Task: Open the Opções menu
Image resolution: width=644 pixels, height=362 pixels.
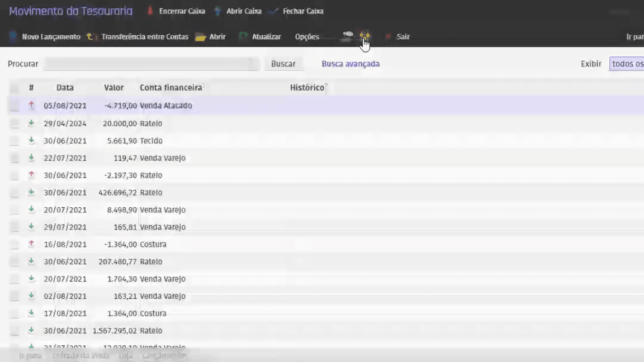Action: [307, 37]
